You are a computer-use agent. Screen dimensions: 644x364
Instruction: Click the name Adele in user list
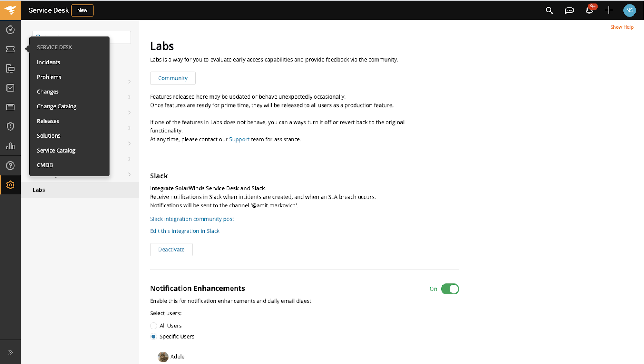(x=178, y=357)
